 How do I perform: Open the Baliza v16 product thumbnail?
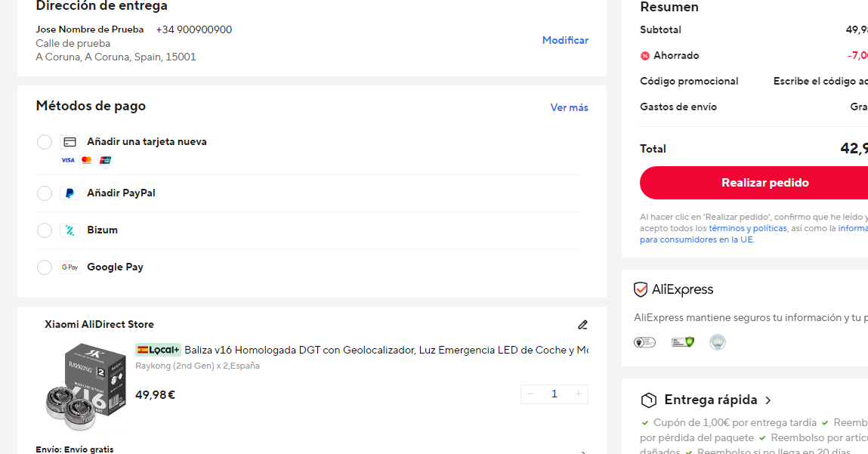(x=86, y=387)
